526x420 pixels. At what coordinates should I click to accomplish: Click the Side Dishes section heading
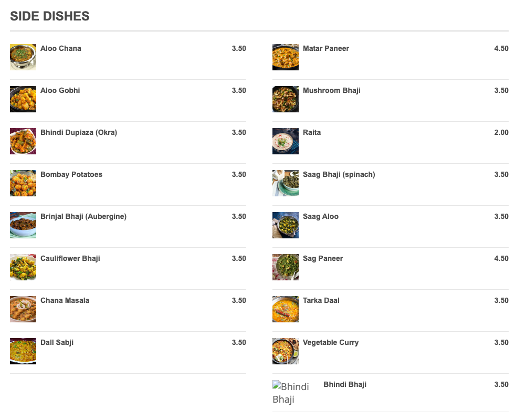50,16
